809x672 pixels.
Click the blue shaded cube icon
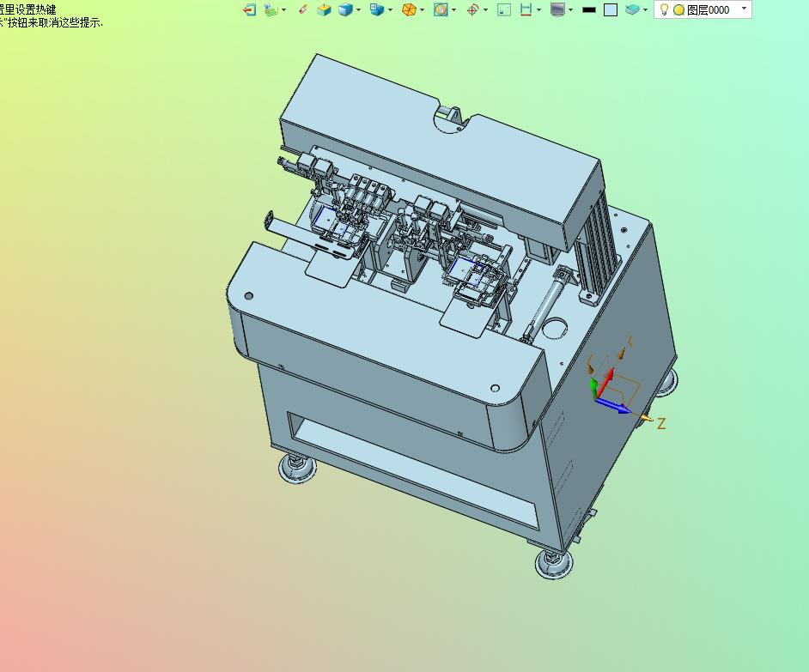point(345,9)
